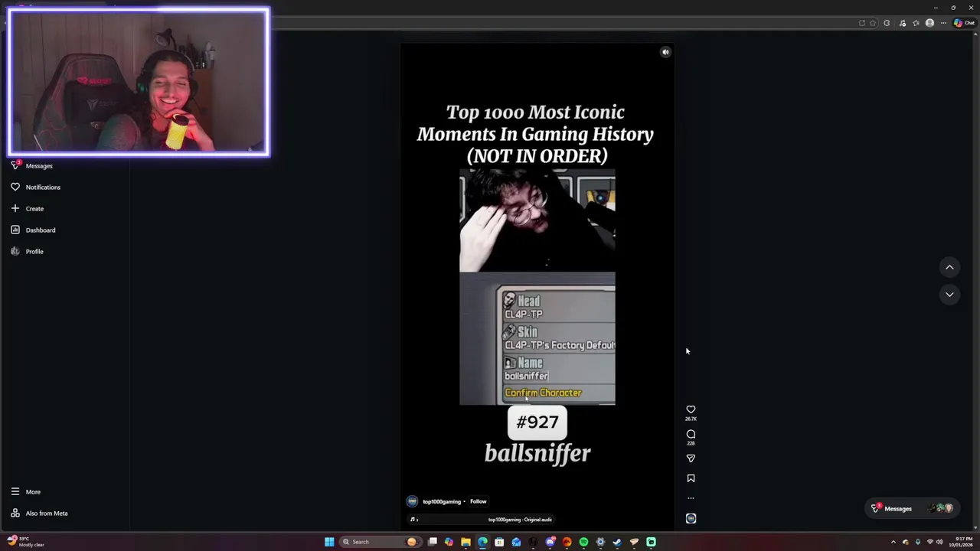Open the Windows Start menu
The height and width of the screenshot is (551, 980).
tap(329, 542)
